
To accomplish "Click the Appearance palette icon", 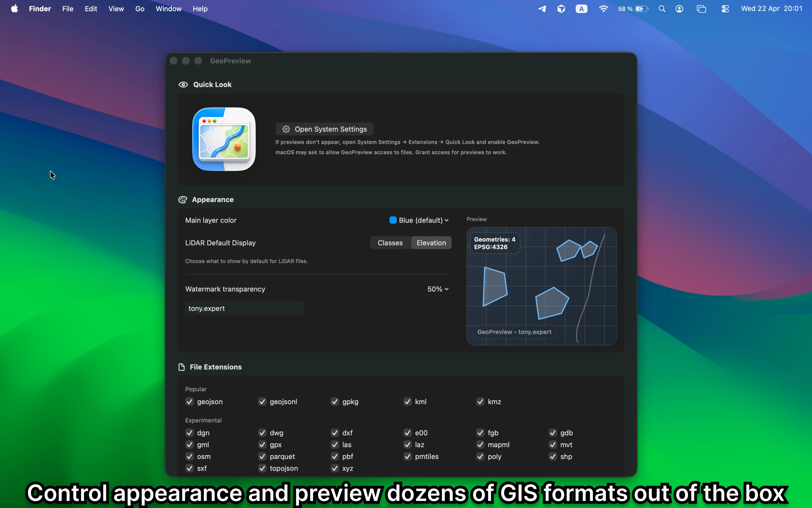I will (x=182, y=200).
